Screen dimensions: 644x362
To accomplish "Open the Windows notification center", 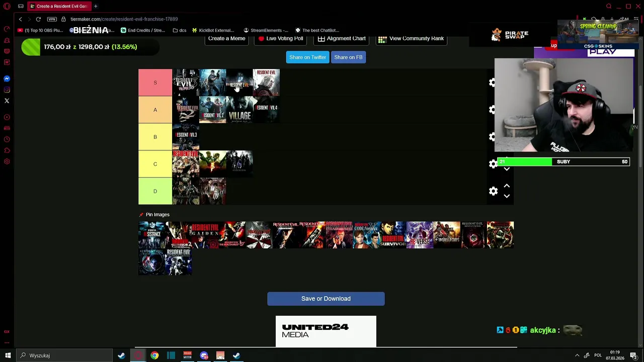I will (x=633, y=355).
